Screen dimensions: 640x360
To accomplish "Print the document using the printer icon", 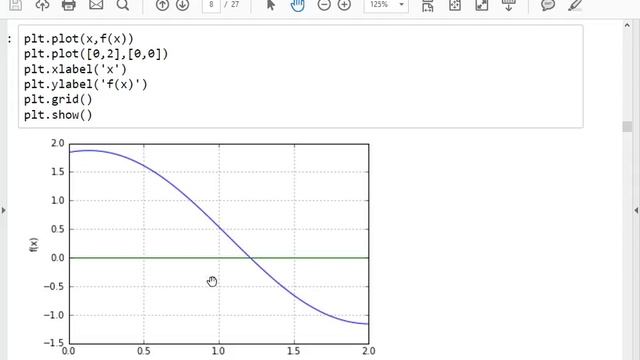I will click(x=69, y=5).
